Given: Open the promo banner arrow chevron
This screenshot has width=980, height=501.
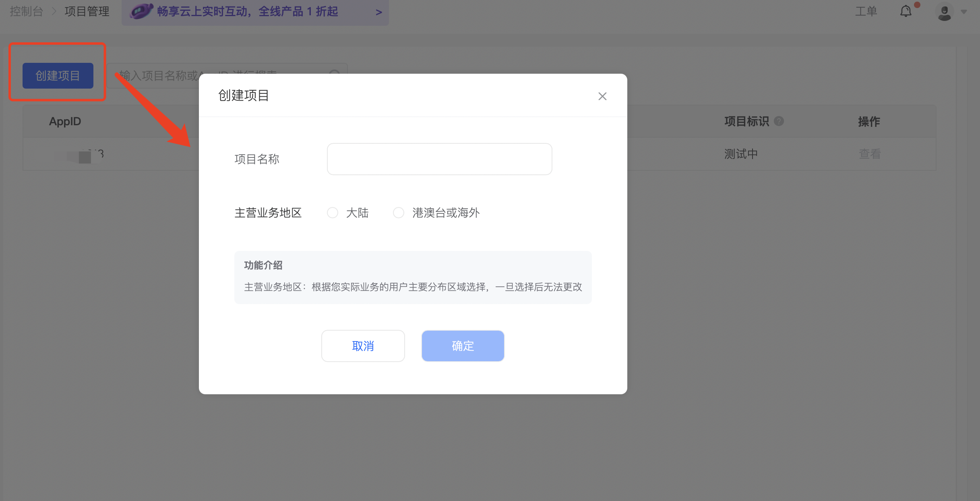Looking at the screenshot, I should (378, 12).
